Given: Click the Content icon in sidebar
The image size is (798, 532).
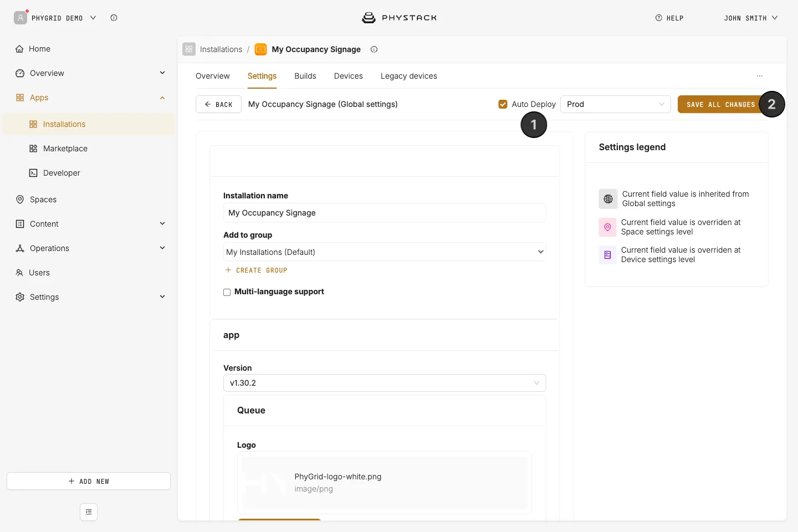Looking at the screenshot, I should 20,224.
